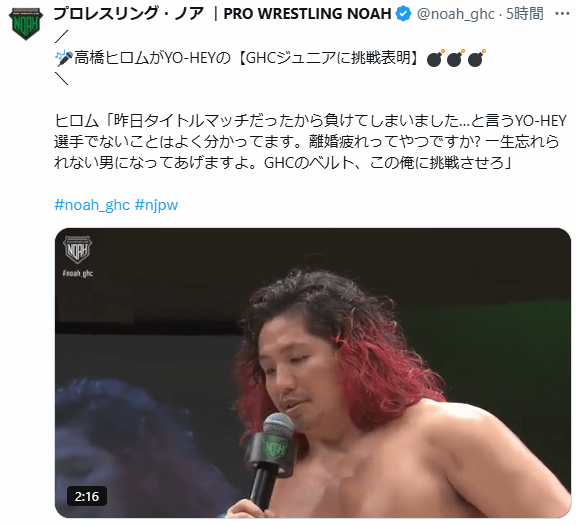The width and height of the screenshot is (577, 525).
Task: Click the microphone emoji in the tweet
Action: click(64, 58)
